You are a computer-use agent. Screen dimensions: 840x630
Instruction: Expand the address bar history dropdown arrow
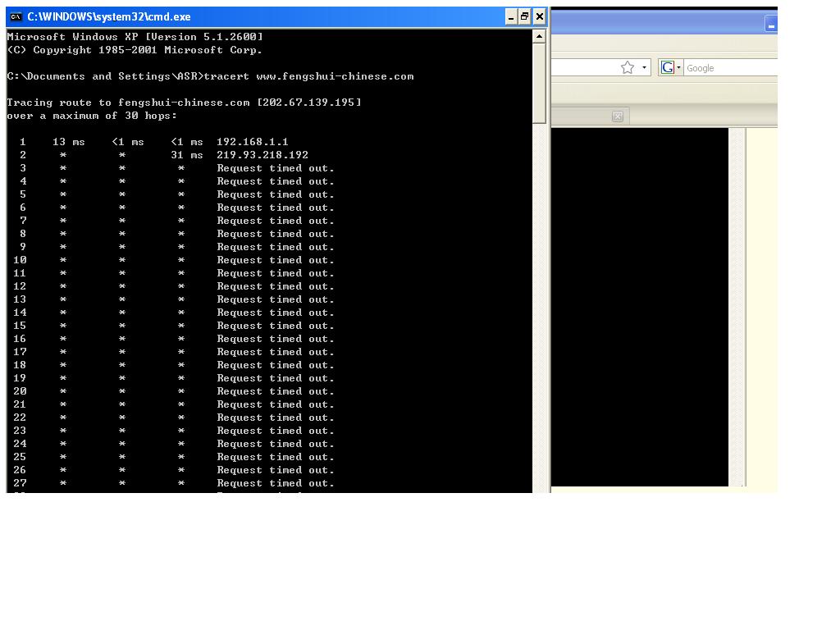coord(645,68)
